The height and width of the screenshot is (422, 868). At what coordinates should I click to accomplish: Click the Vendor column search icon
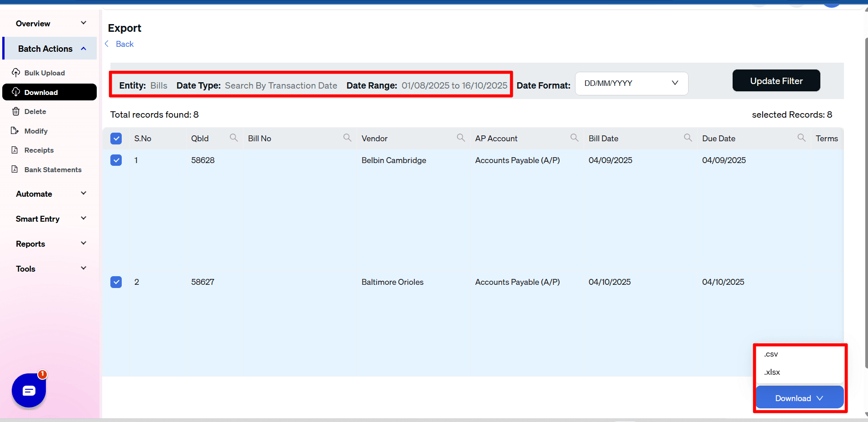[x=461, y=138]
